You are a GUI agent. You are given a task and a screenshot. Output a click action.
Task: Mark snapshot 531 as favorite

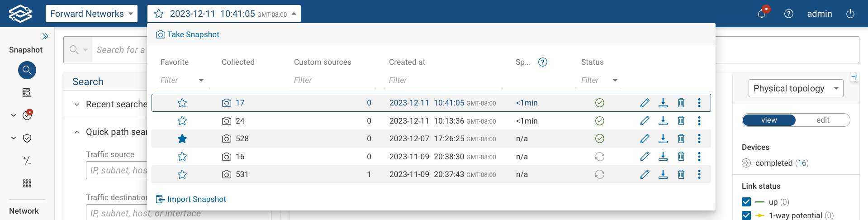(182, 174)
